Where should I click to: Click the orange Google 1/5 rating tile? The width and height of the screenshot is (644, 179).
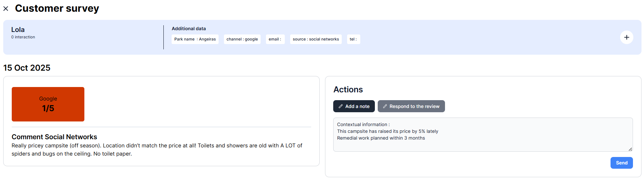[x=48, y=104]
